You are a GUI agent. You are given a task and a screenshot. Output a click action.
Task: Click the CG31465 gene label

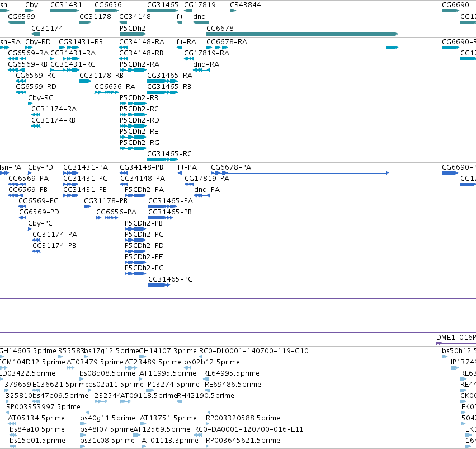(x=163, y=5)
